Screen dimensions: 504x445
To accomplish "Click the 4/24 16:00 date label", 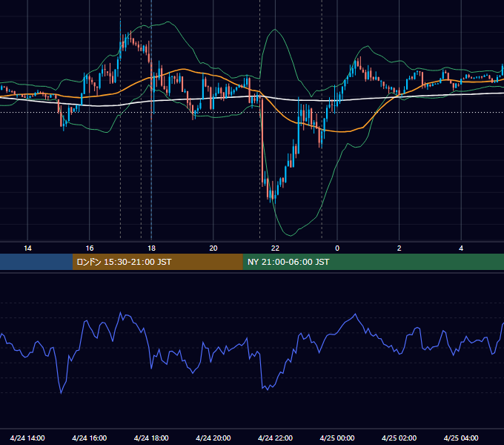I will tap(90, 438).
